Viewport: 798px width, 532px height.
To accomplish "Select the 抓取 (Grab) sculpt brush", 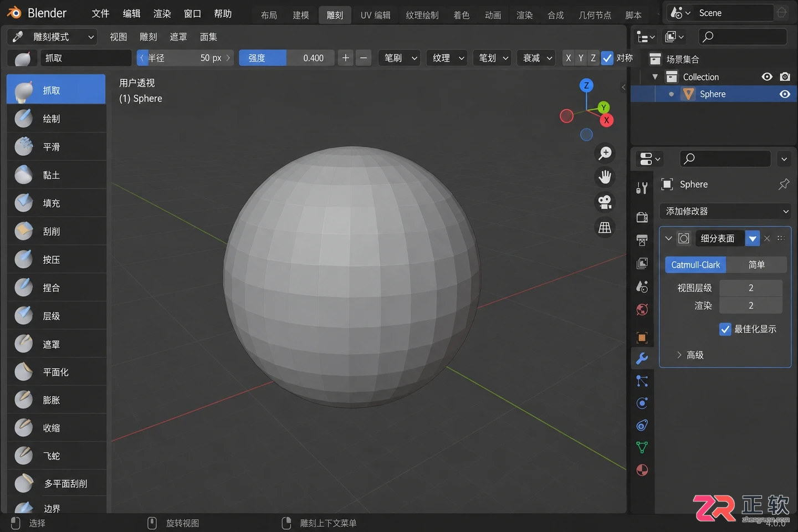I will click(x=56, y=90).
